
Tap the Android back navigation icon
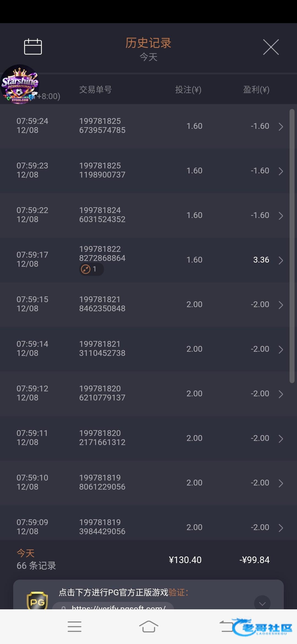click(x=227, y=627)
